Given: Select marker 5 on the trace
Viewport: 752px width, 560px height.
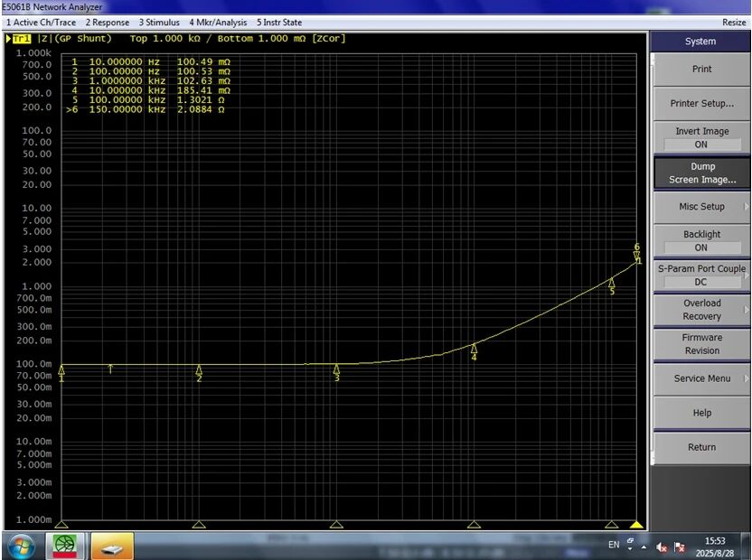Looking at the screenshot, I should click(x=612, y=283).
